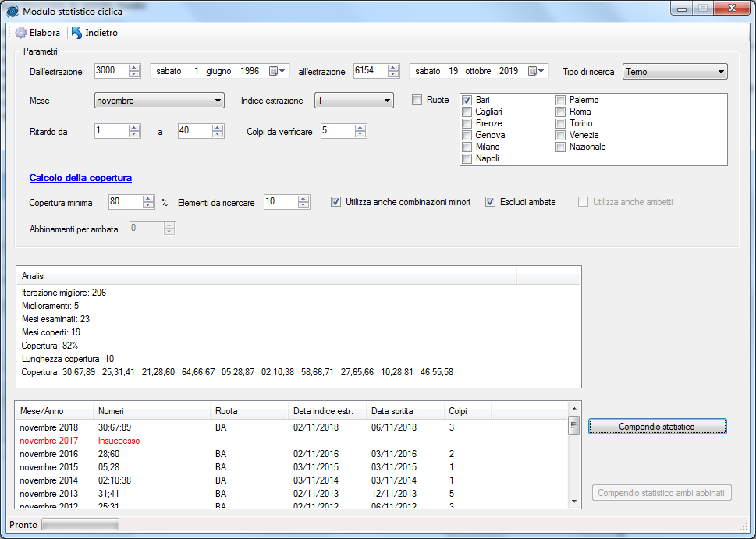Viewport: 756px width, 539px height.
Task: Open the Indice estrazione dropdown
Action: (x=354, y=101)
